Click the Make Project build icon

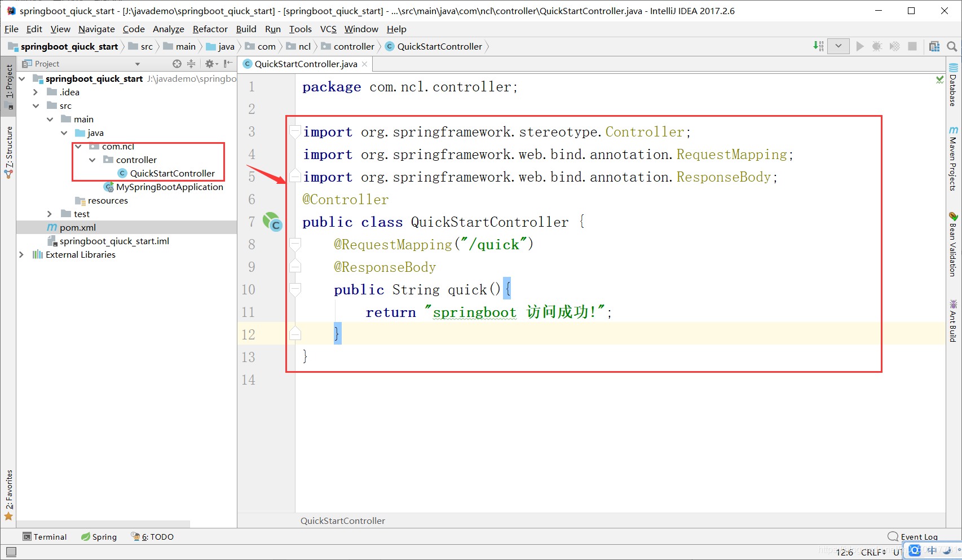pos(818,46)
